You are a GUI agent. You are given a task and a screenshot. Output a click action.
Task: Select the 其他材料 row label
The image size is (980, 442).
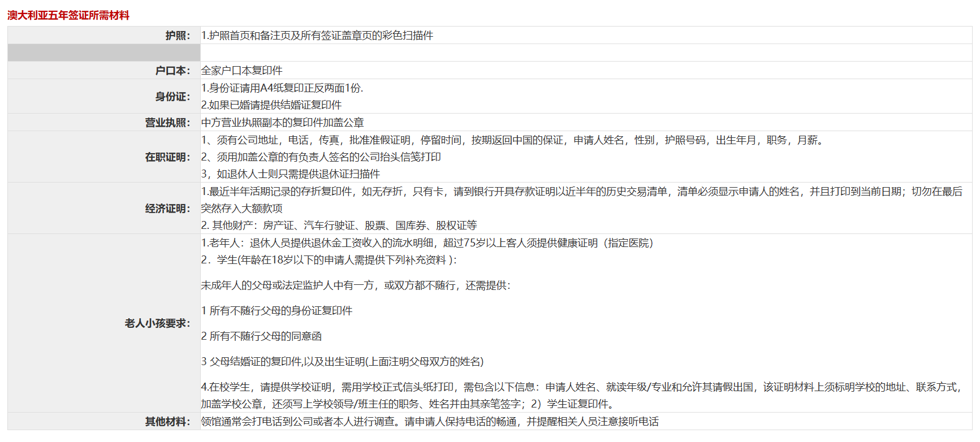[x=167, y=422]
